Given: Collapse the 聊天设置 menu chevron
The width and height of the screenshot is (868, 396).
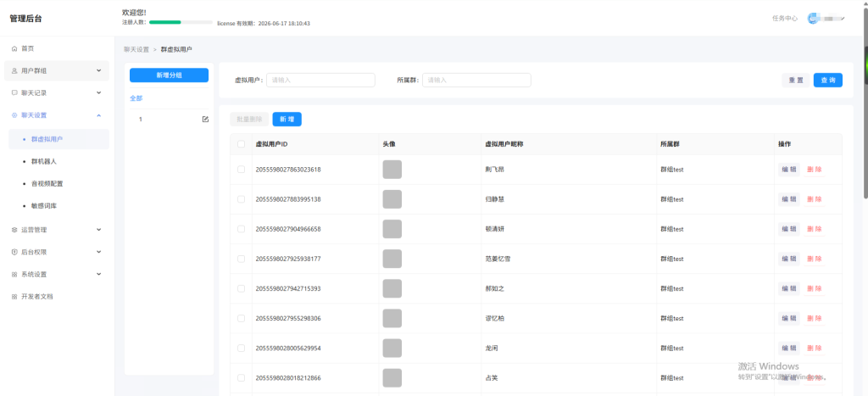Looking at the screenshot, I should point(98,115).
